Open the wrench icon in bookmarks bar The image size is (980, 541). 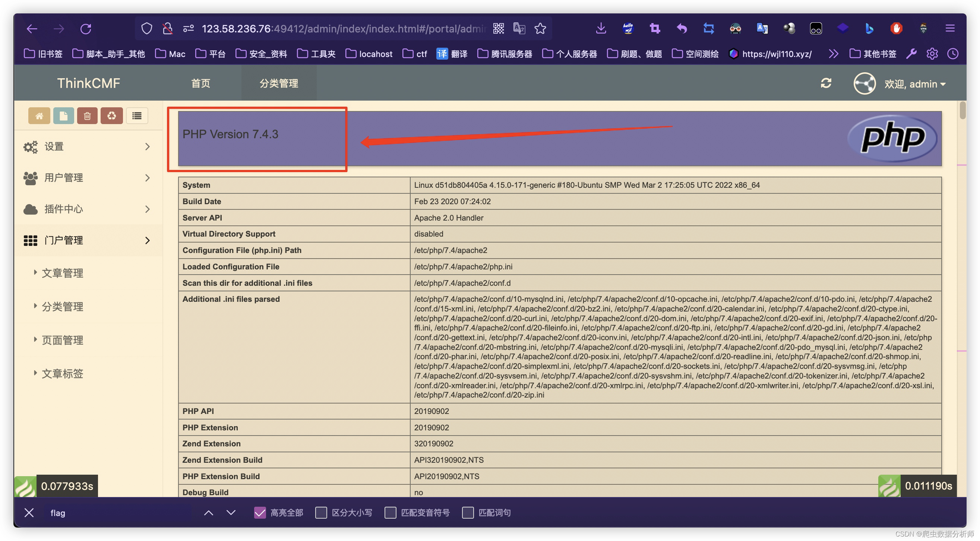[x=911, y=54]
